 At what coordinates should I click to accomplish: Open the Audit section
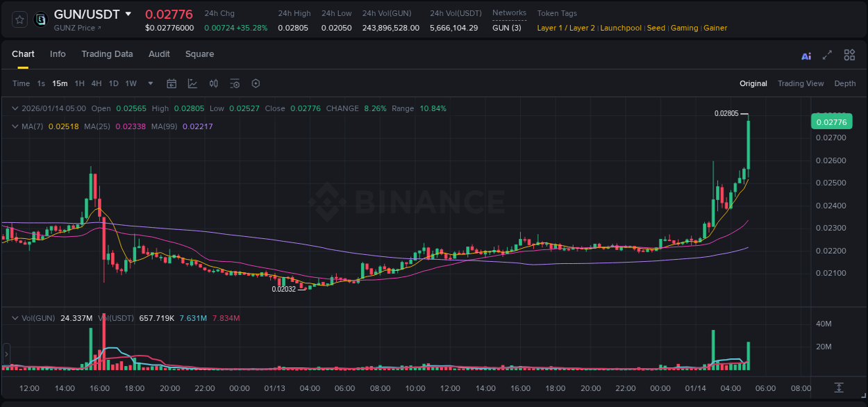coord(159,54)
